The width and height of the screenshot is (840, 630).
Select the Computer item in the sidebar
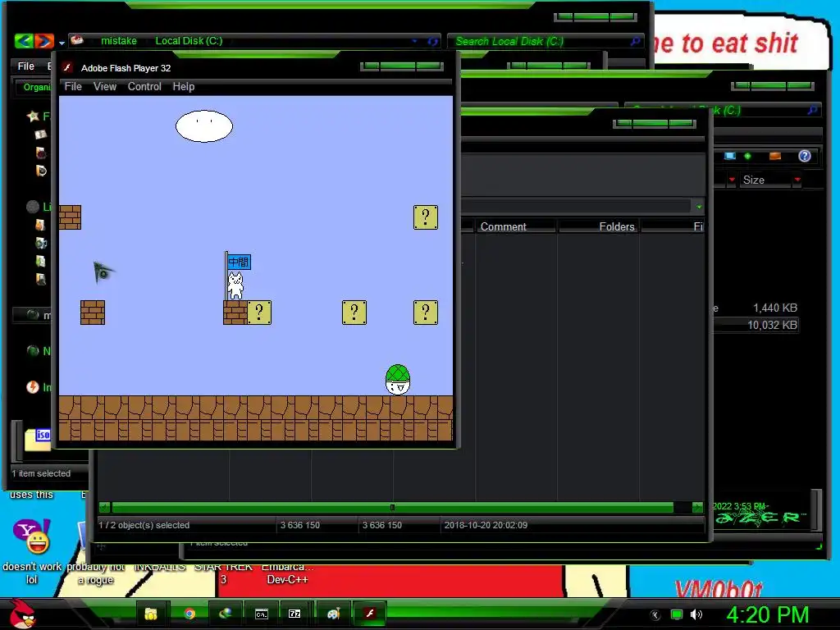[x=33, y=315]
